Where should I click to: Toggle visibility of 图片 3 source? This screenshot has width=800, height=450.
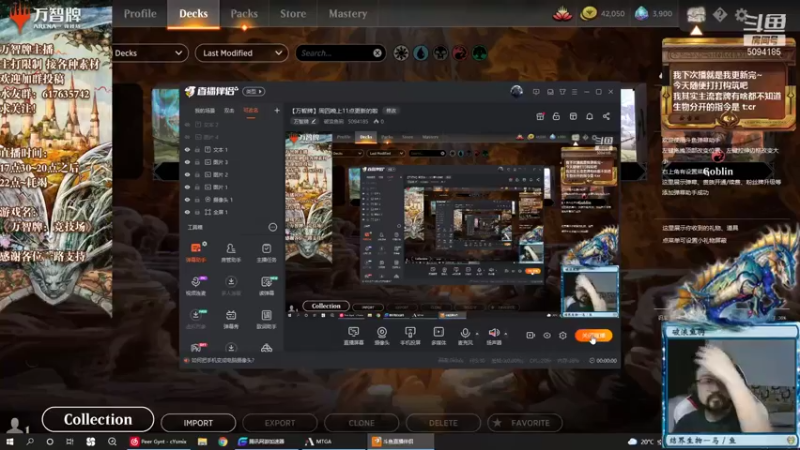pos(187,162)
